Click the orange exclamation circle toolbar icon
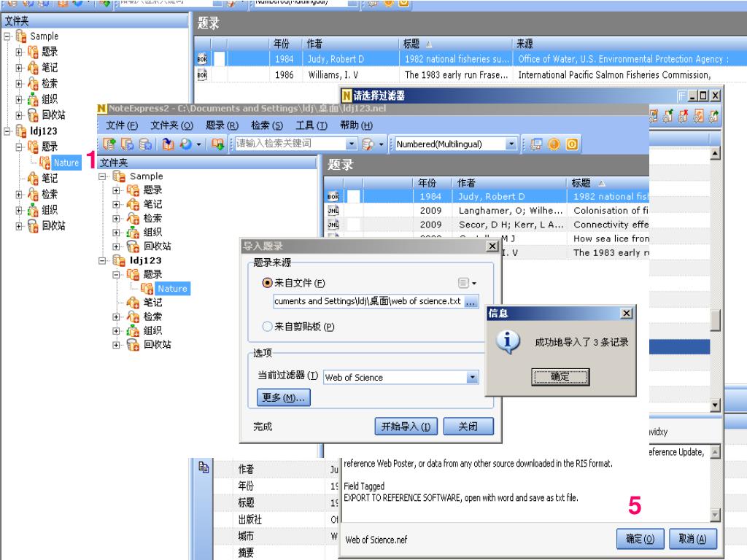Screen dimensions: 747x560 click(554, 144)
